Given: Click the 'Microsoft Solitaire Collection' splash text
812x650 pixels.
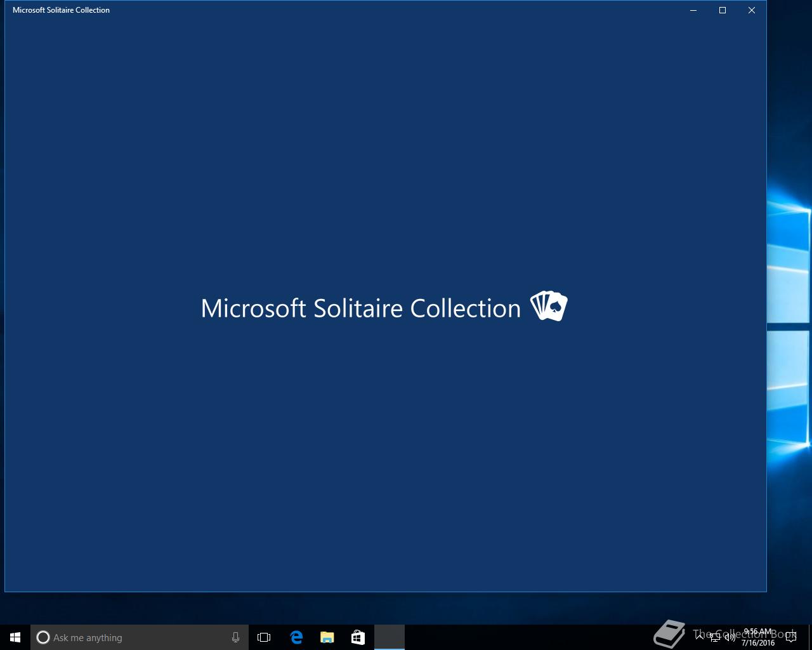Looking at the screenshot, I should click(x=361, y=308).
